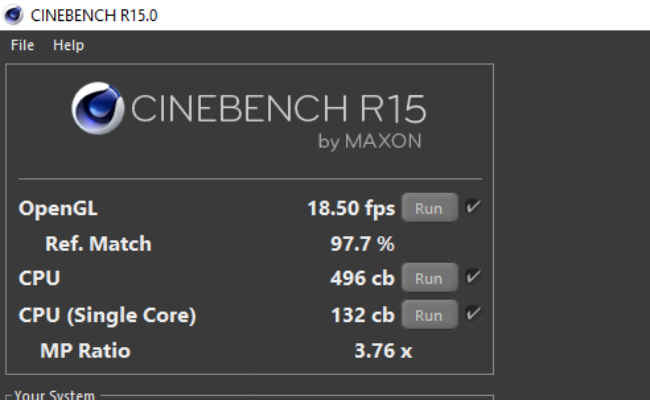Click the CINEBENCH R15.0 window title
This screenshot has height=400, width=650.
pos(94,15)
